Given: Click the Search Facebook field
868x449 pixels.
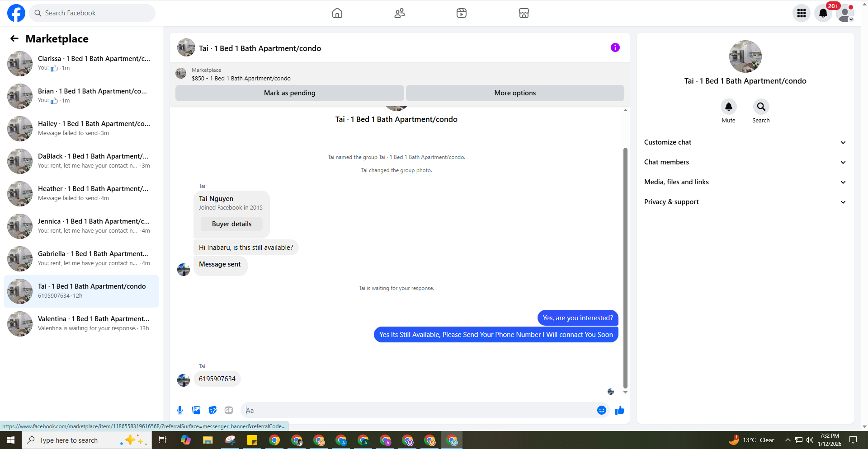Looking at the screenshot, I should coord(93,13).
